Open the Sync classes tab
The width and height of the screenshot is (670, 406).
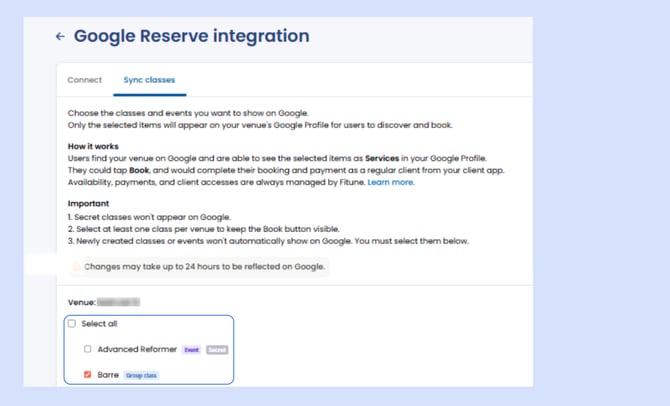pos(149,80)
